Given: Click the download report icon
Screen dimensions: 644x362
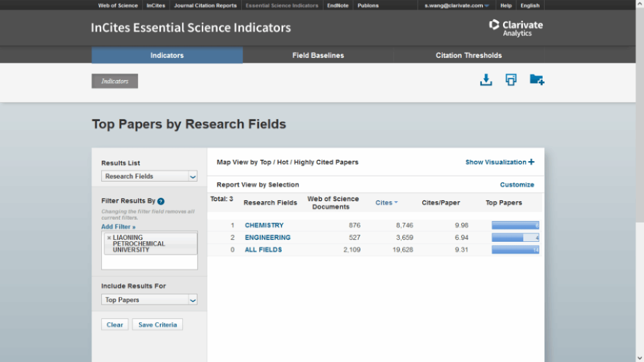Looking at the screenshot, I should pos(486,80).
